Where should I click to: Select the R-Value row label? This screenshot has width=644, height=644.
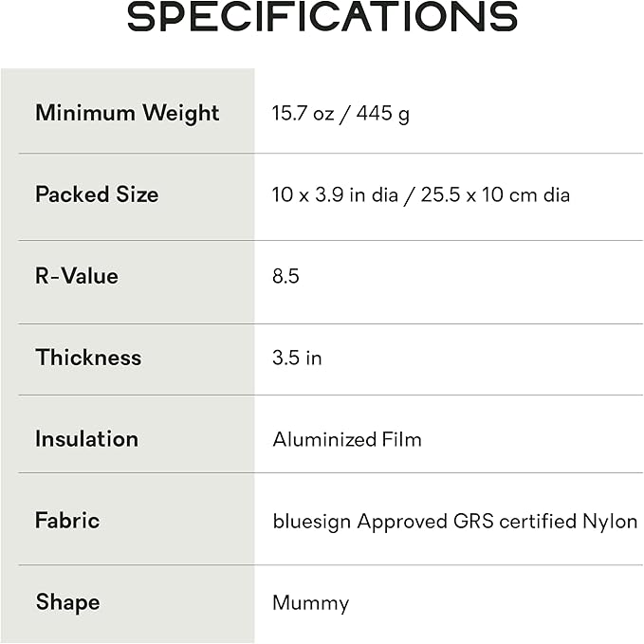tap(77, 276)
